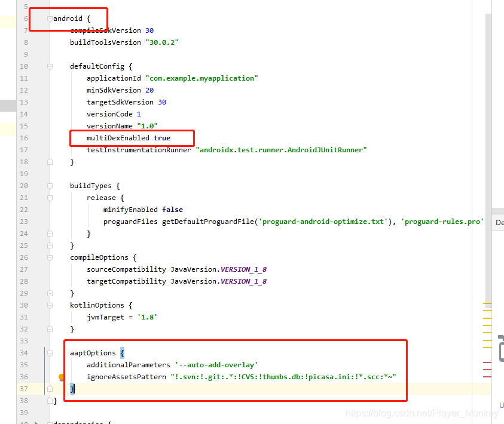
Task: Click the additionalParameters keyword
Action: tap(129, 365)
